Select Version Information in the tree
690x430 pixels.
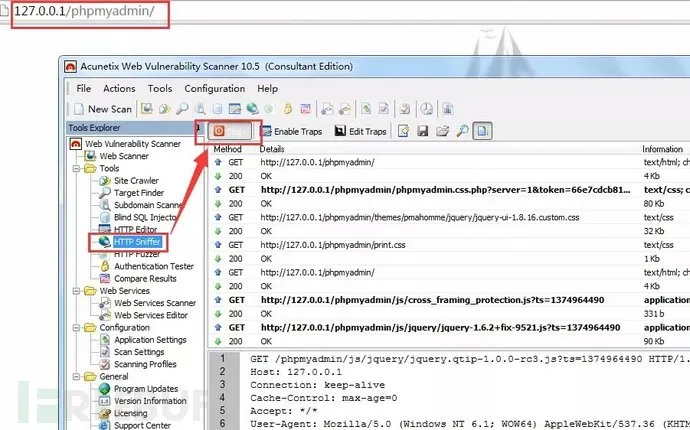click(x=150, y=401)
